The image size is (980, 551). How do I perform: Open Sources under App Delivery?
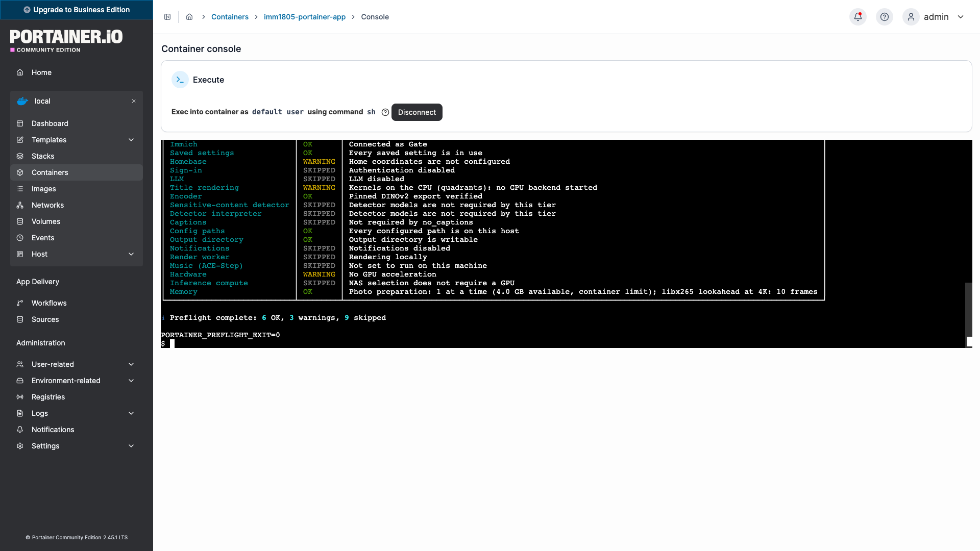tap(77, 319)
